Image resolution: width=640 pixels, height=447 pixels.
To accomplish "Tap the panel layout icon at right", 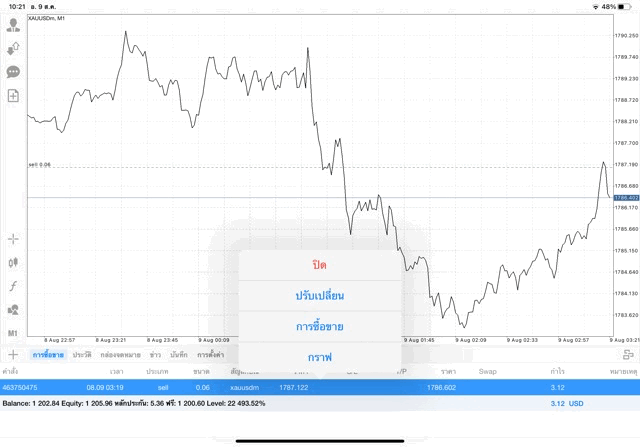I will click(628, 354).
